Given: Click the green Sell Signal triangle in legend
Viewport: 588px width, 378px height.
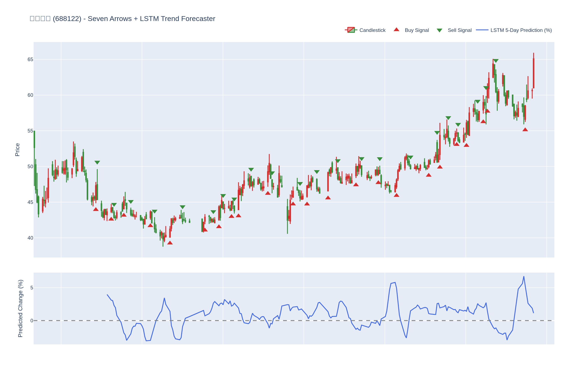Looking at the screenshot, I should [439, 30].
